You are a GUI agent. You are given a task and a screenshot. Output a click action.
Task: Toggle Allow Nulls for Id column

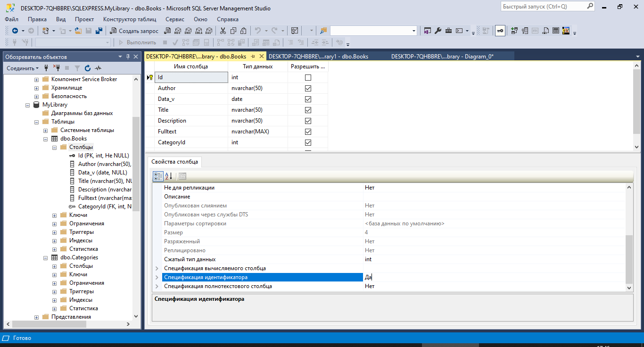[x=308, y=77]
